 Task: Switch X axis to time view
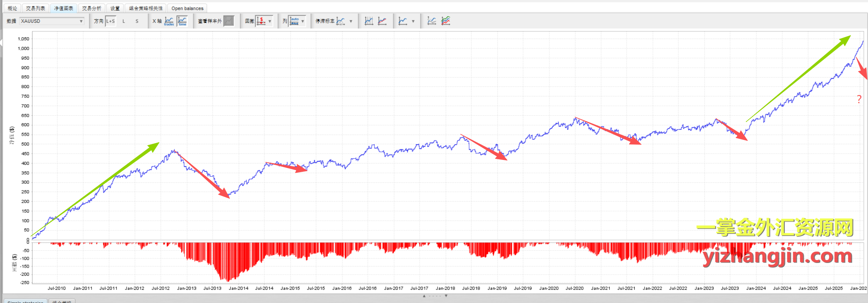click(x=182, y=21)
